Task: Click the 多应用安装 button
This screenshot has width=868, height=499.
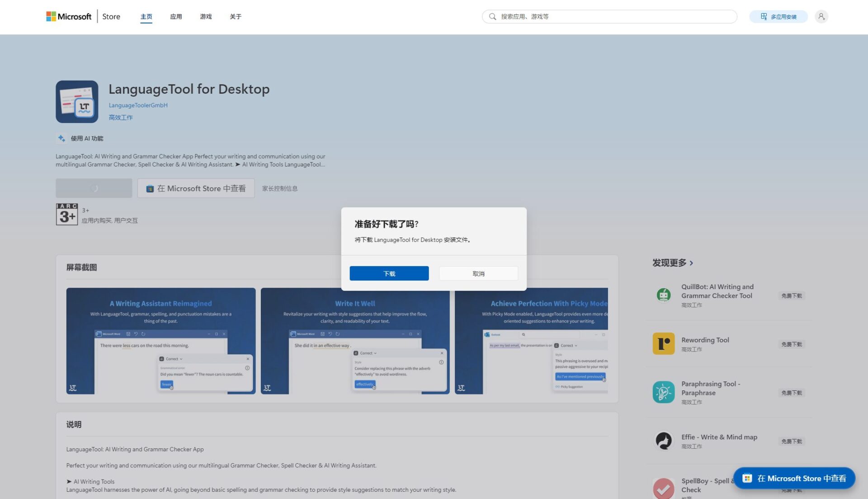Action: pos(778,17)
